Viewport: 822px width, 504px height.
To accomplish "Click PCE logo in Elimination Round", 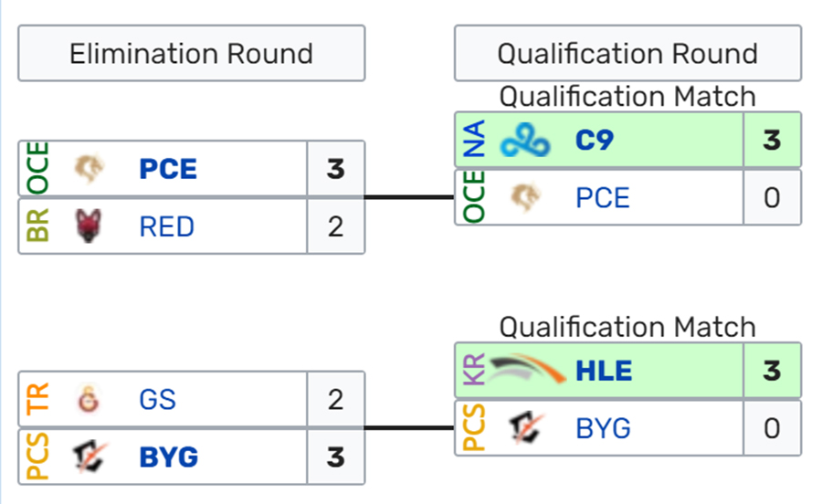I will pos(89,168).
